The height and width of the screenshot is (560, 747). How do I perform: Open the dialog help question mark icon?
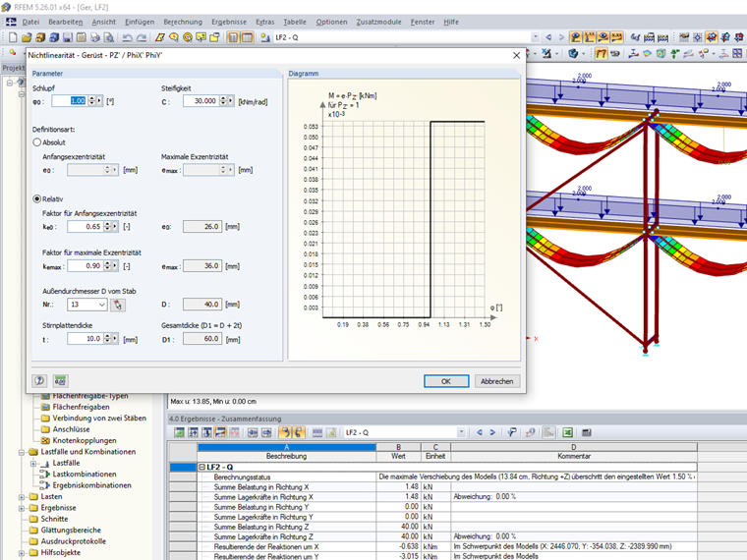point(39,380)
